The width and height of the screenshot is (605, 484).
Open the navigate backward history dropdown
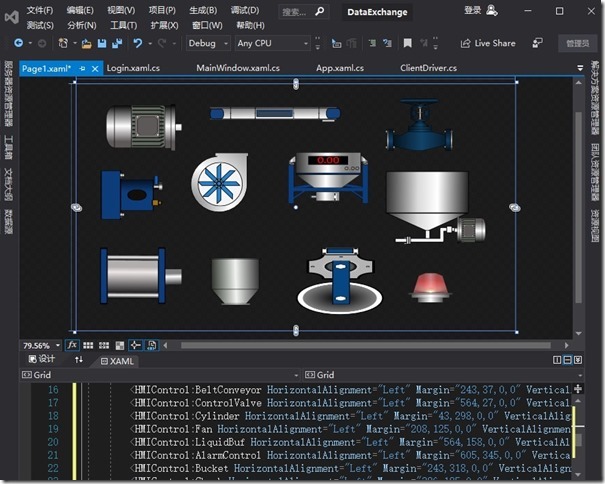click(30, 43)
